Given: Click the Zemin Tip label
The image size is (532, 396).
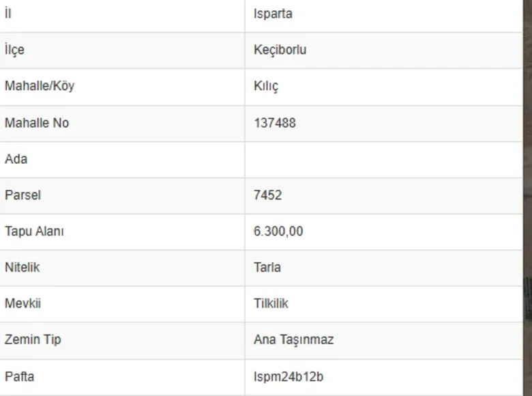Looking at the screenshot, I should coord(33,340).
